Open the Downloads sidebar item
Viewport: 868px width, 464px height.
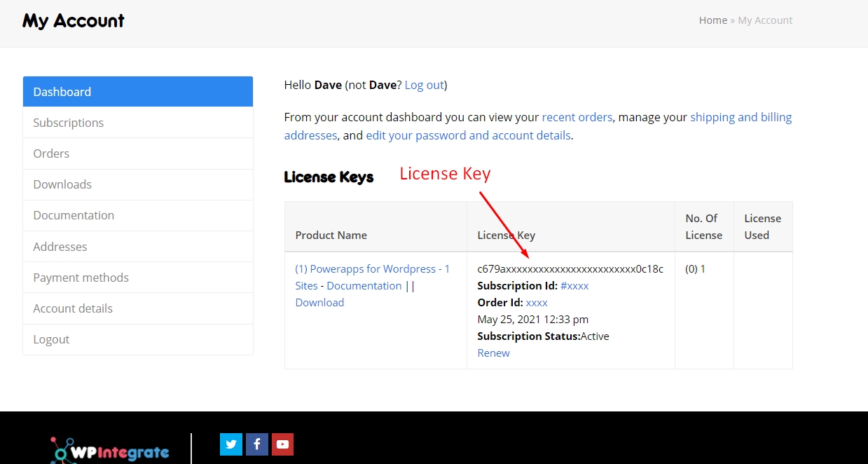point(138,184)
